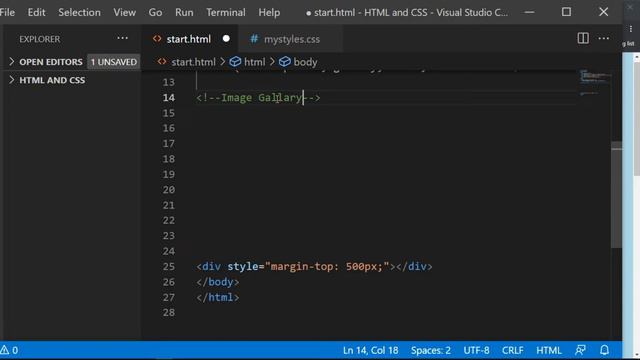Open editor more actions ellipsis

(x=604, y=38)
